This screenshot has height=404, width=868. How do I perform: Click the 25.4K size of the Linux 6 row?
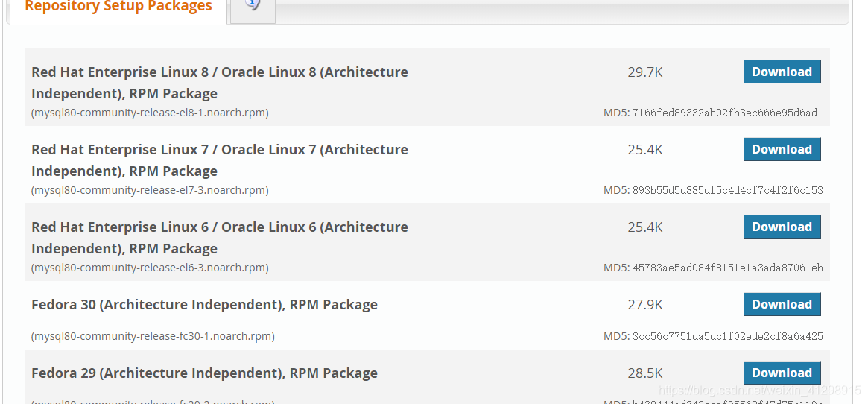tap(645, 227)
